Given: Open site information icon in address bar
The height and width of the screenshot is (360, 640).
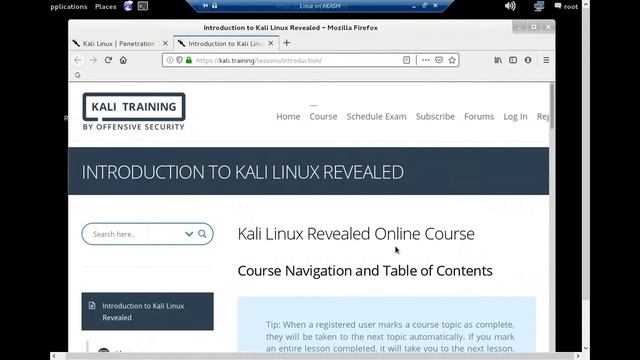Looking at the screenshot, I should 170,60.
